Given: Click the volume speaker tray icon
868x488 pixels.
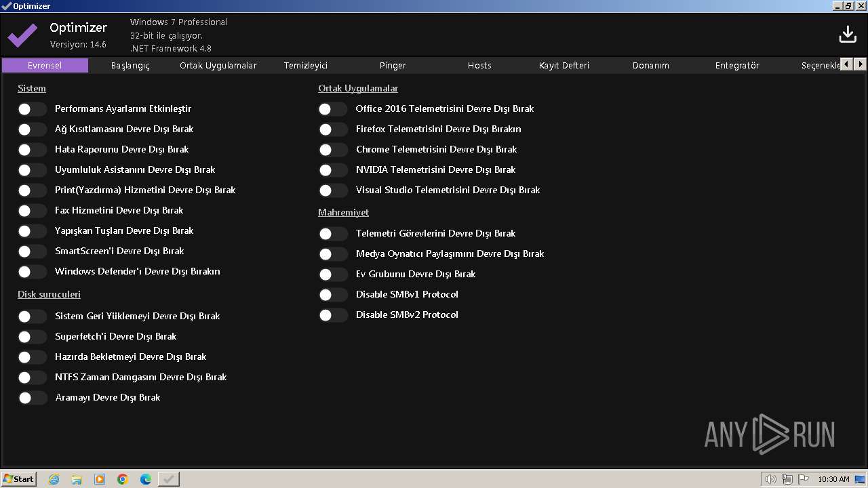Looking at the screenshot, I should coord(771,479).
